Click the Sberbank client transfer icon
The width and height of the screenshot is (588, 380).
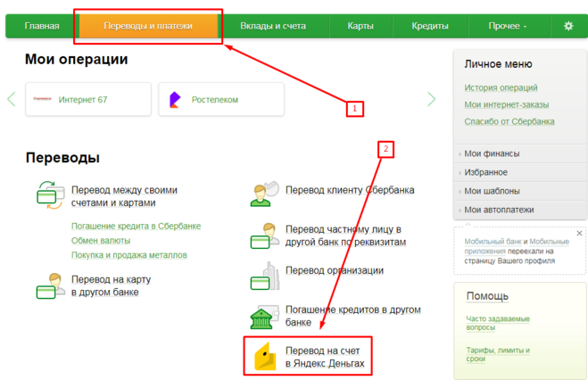tap(263, 194)
